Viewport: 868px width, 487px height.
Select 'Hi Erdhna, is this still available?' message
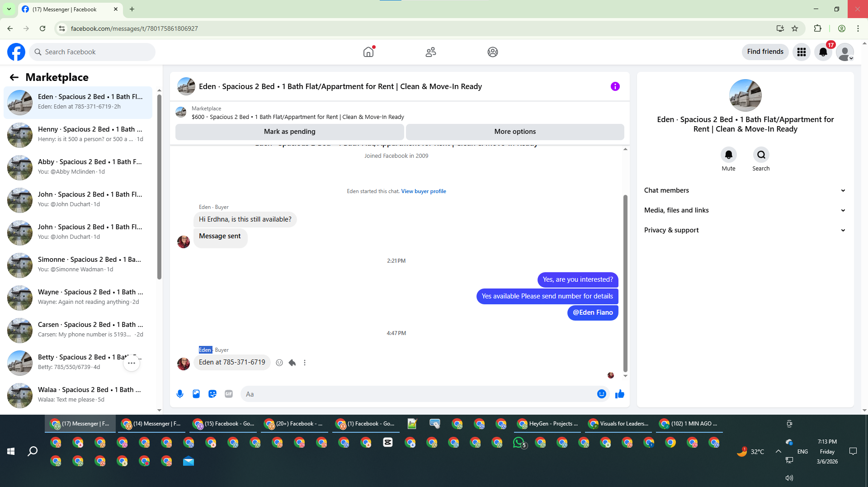coord(245,219)
